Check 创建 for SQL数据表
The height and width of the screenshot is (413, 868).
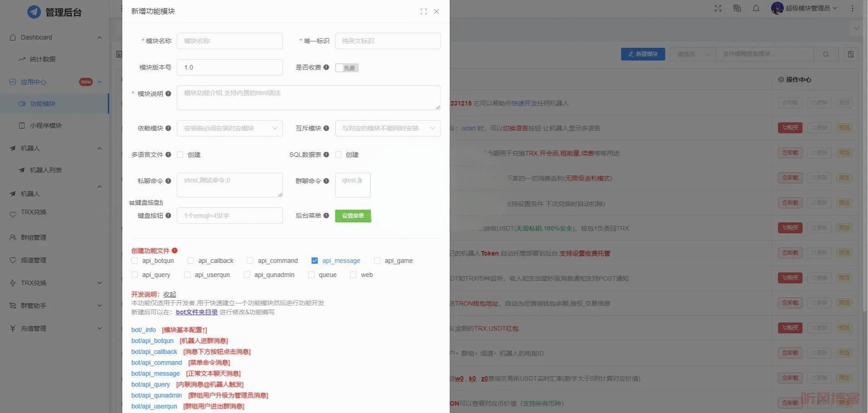(x=338, y=155)
